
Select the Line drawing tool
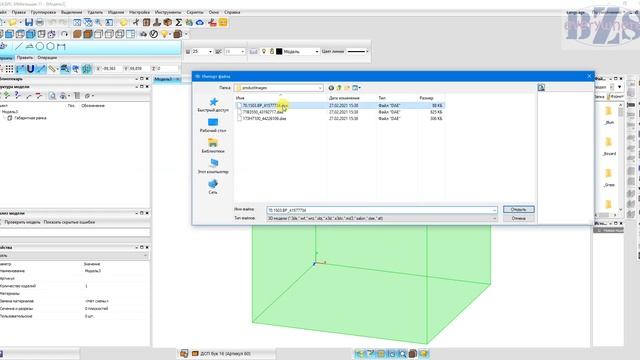click(x=18, y=47)
